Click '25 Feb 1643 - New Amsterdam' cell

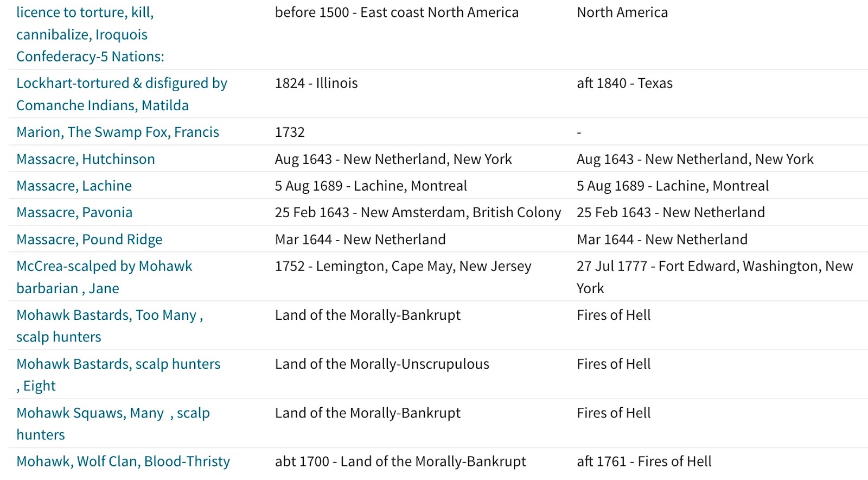coord(418,212)
